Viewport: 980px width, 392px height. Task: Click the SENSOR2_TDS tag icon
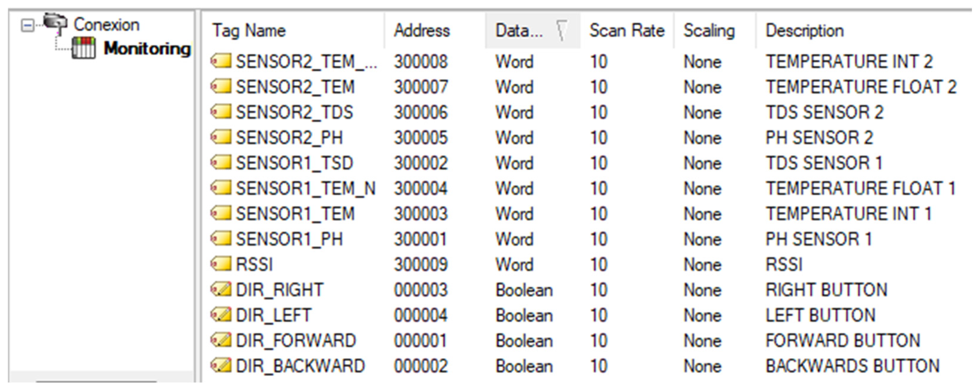click(221, 112)
